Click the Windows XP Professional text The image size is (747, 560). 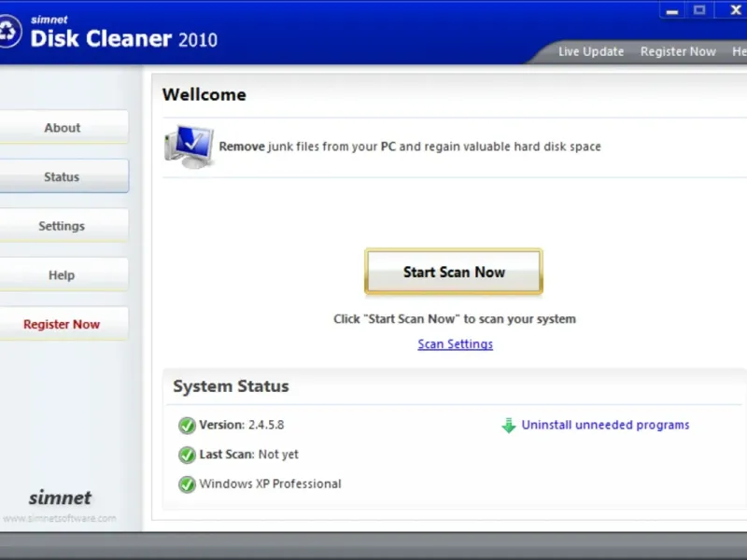[270, 483]
